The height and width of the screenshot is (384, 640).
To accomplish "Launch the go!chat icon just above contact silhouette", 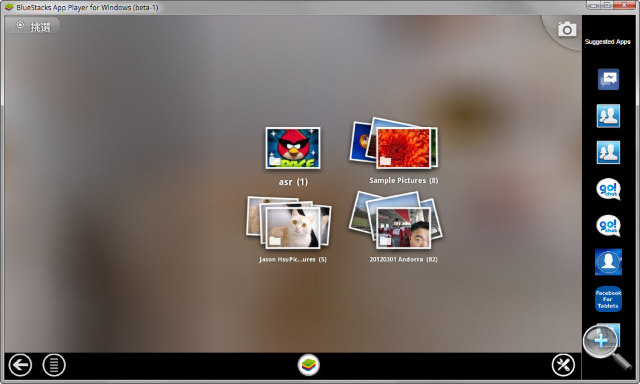I will tap(608, 226).
